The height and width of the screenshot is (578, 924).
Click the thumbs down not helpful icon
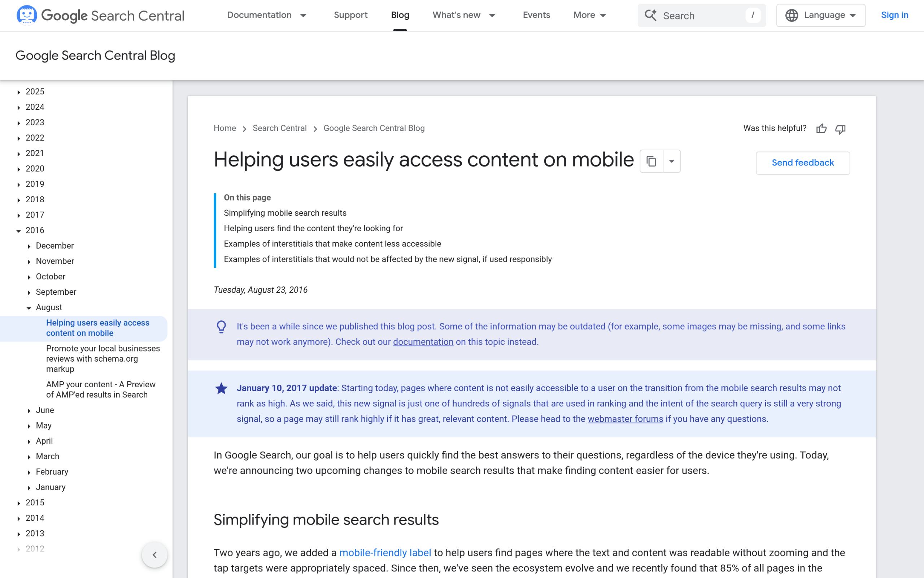pyautogui.click(x=840, y=129)
